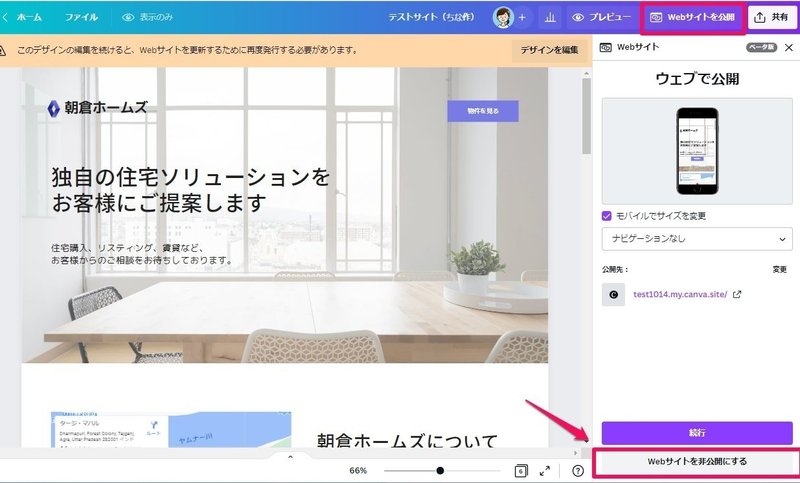Image resolution: width=800 pixels, height=483 pixels.
Task: Expand the pages panel with the up chevron
Action: 290,457
